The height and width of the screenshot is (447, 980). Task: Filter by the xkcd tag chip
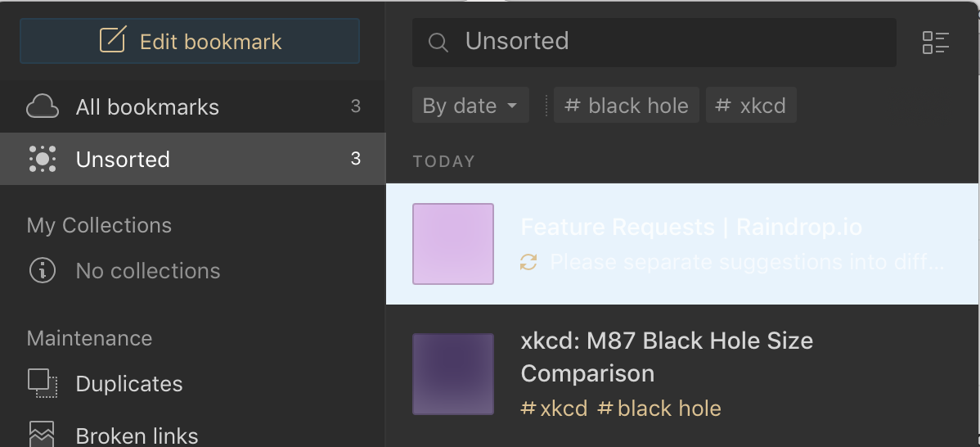(751, 105)
